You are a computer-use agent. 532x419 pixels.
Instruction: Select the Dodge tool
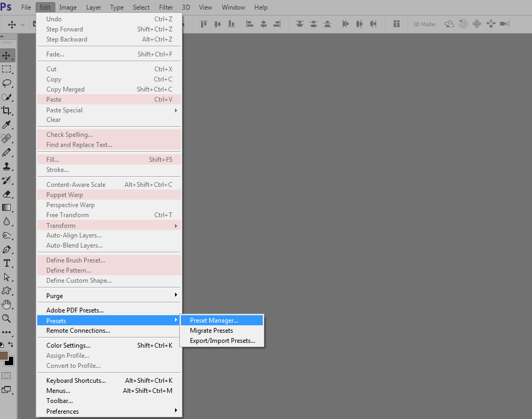7,236
